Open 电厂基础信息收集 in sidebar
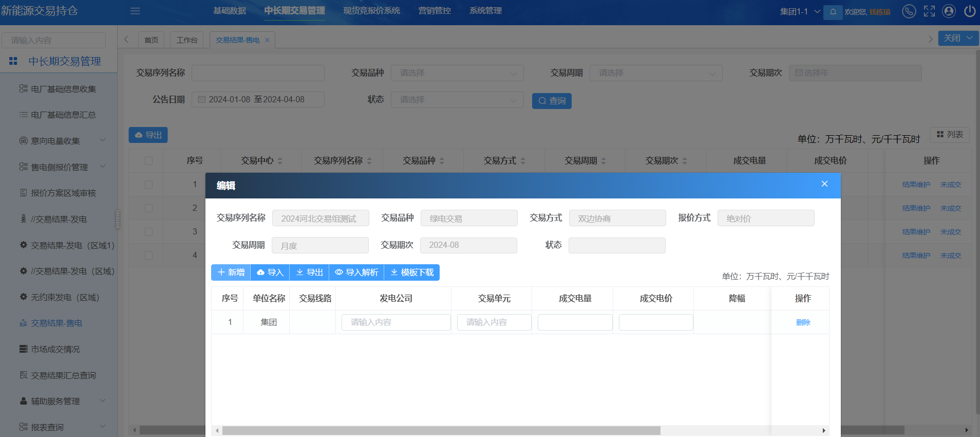This screenshot has width=980, height=437. (x=63, y=89)
